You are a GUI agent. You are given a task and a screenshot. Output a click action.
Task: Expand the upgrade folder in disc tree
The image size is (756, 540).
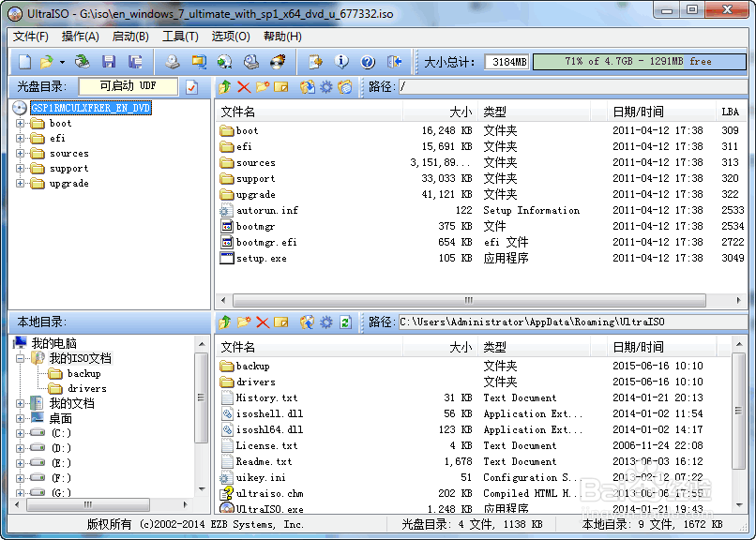(20, 183)
